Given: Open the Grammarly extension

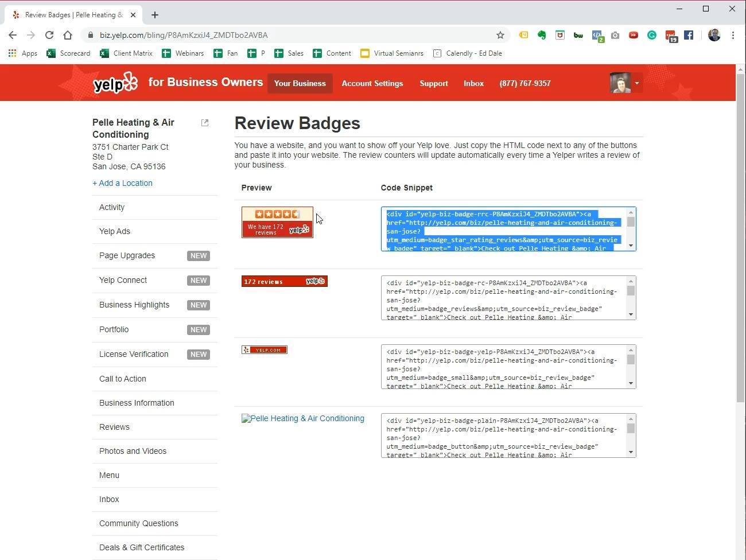Looking at the screenshot, I should coord(652,35).
